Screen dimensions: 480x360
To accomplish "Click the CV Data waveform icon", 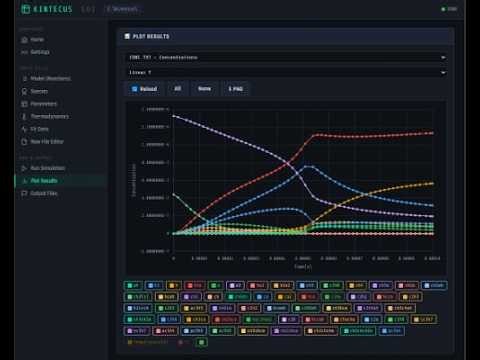I will [24, 129].
